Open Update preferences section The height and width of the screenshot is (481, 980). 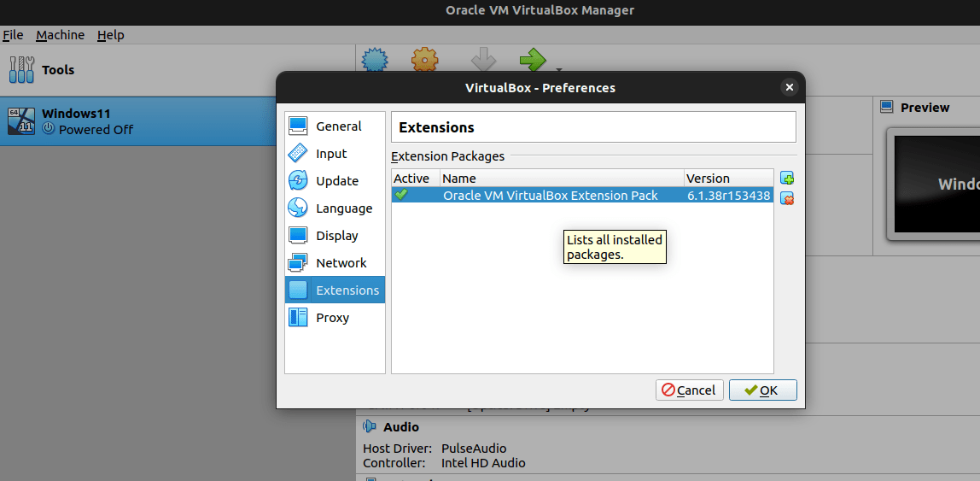point(335,181)
